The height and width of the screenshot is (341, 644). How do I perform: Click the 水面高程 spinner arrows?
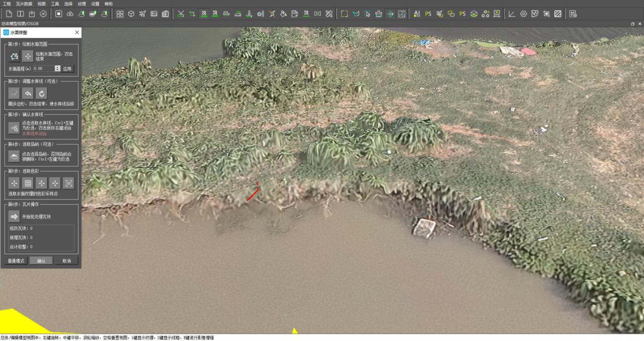tap(58, 68)
